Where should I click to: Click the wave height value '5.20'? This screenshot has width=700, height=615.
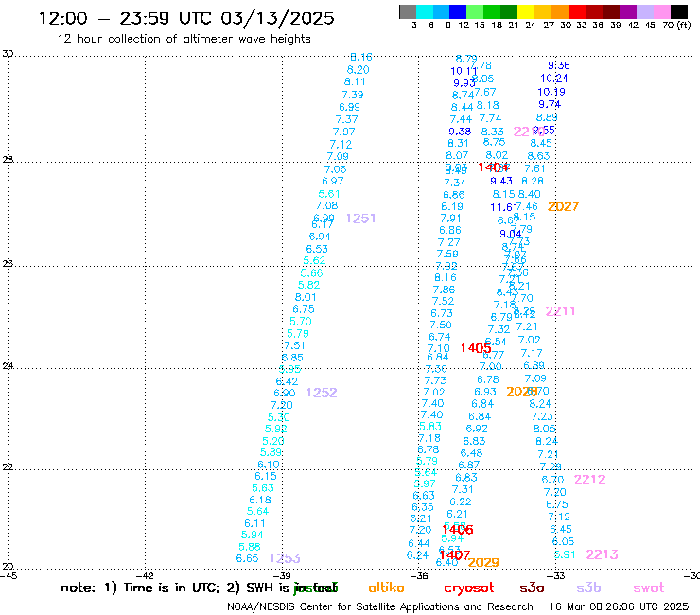[273, 441]
